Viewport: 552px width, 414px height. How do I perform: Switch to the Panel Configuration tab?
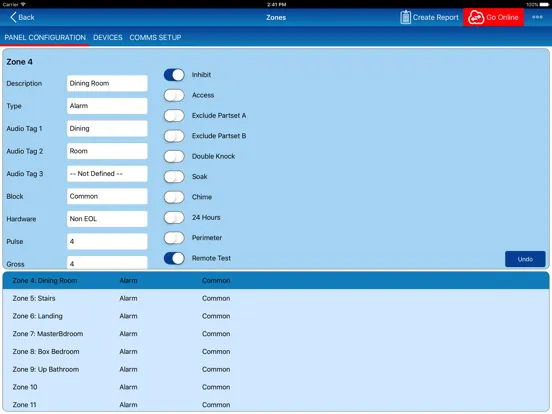point(45,37)
